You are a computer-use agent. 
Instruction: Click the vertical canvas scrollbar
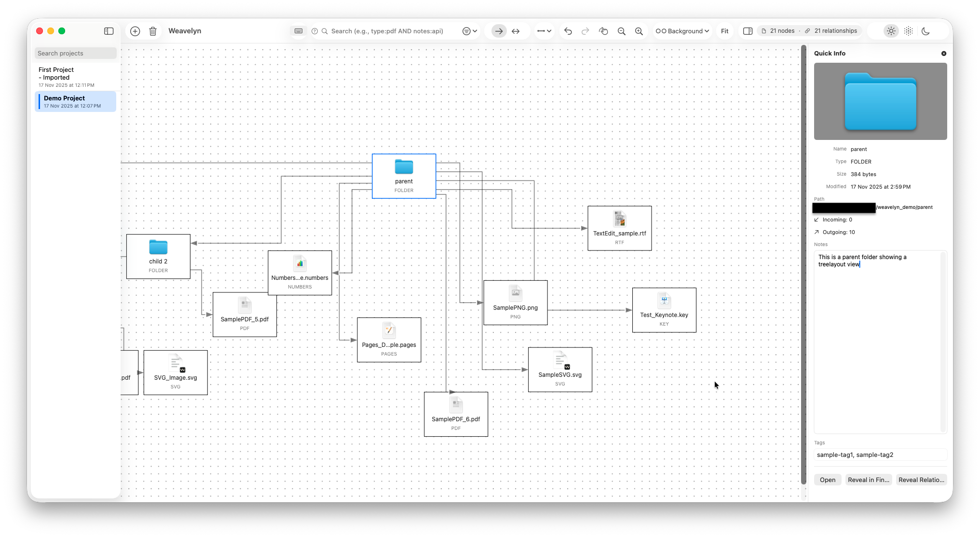point(803,264)
